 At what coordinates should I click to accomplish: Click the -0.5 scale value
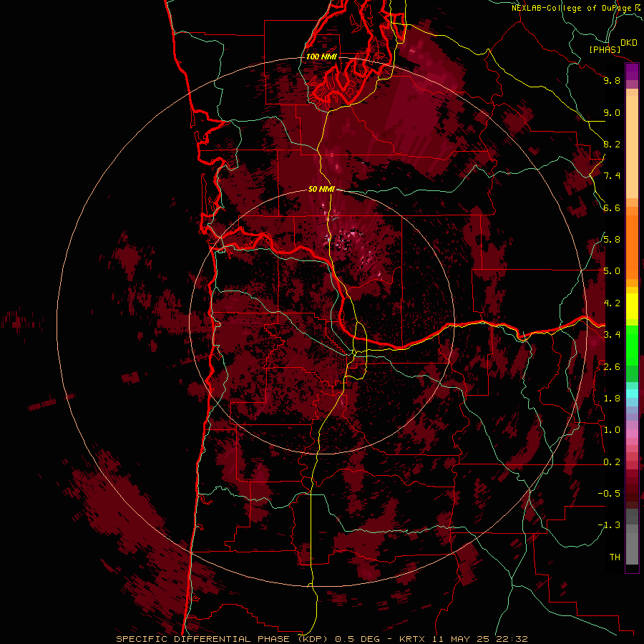tap(609, 494)
